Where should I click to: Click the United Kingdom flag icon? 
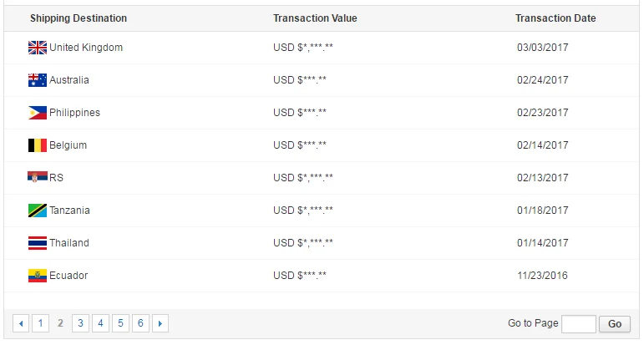[x=37, y=48]
